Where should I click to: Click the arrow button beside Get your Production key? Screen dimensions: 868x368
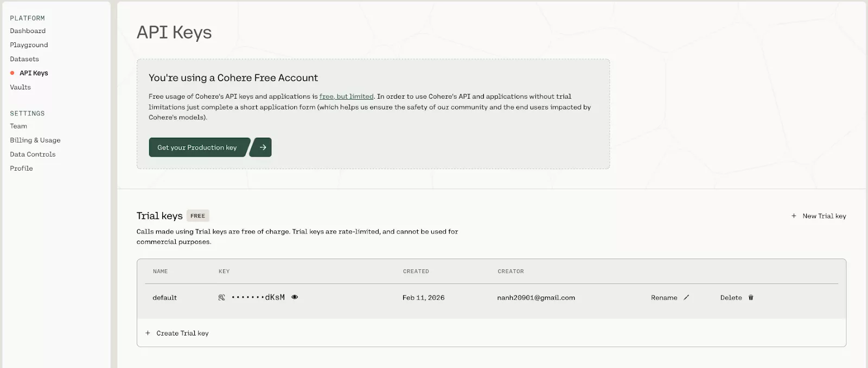coord(261,147)
